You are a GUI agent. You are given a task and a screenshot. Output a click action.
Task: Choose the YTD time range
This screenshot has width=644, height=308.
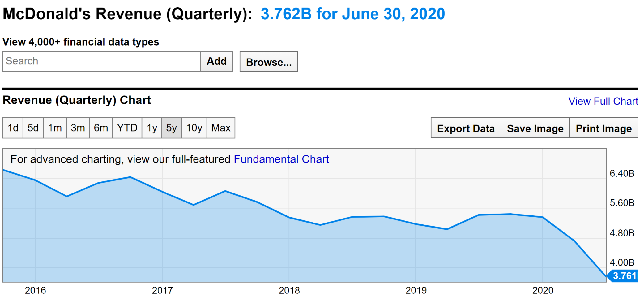[x=127, y=128]
